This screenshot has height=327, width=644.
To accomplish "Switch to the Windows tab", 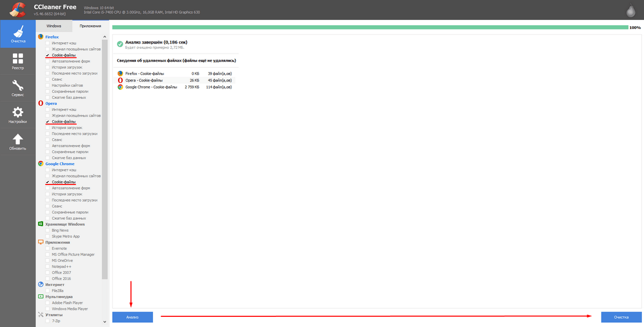I will [x=54, y=26].
